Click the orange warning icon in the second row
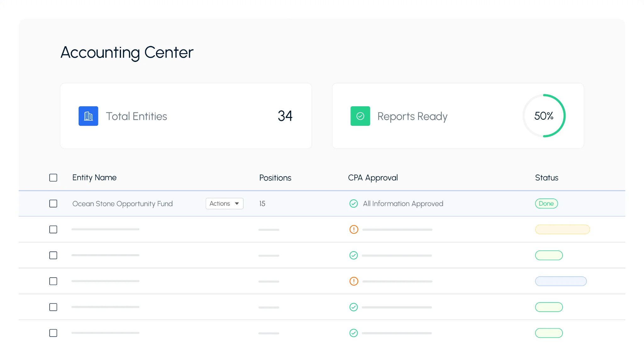 (353, 230)
